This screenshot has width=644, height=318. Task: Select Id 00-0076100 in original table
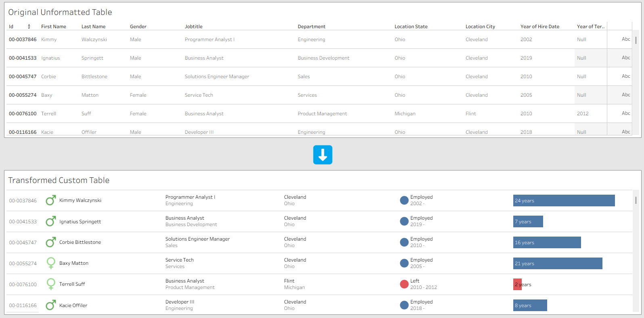click(23, 114)
